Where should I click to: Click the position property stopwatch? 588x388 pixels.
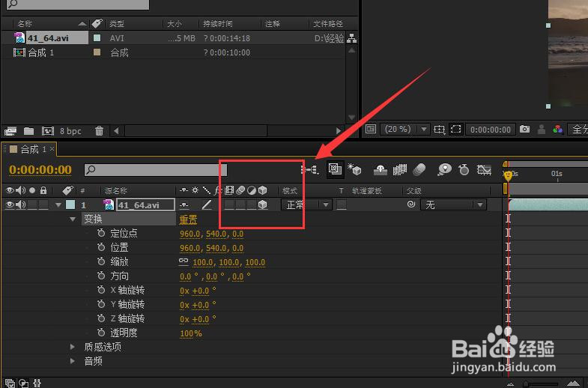pyautogui.click(x=101, y=247)
